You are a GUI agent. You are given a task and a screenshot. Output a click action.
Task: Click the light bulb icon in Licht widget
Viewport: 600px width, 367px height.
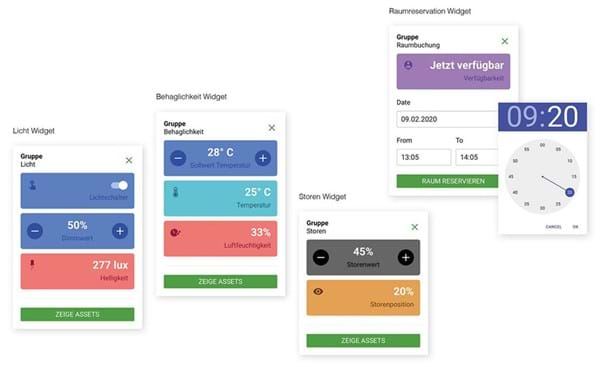(33, 186)
